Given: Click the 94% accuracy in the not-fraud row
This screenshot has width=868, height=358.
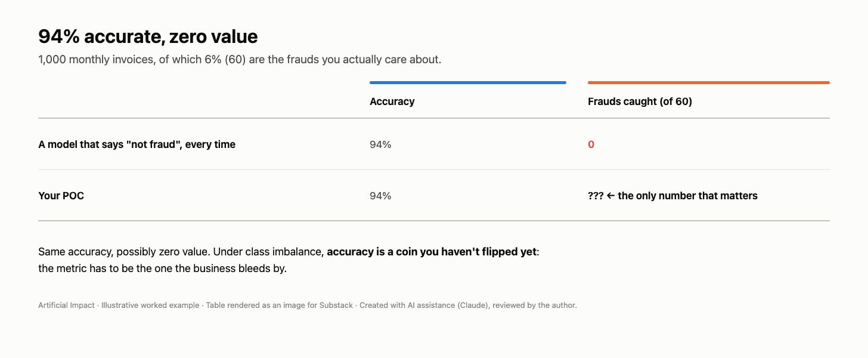Looking at the screenshot, I should pyautogui.click(x=380, y=144).
